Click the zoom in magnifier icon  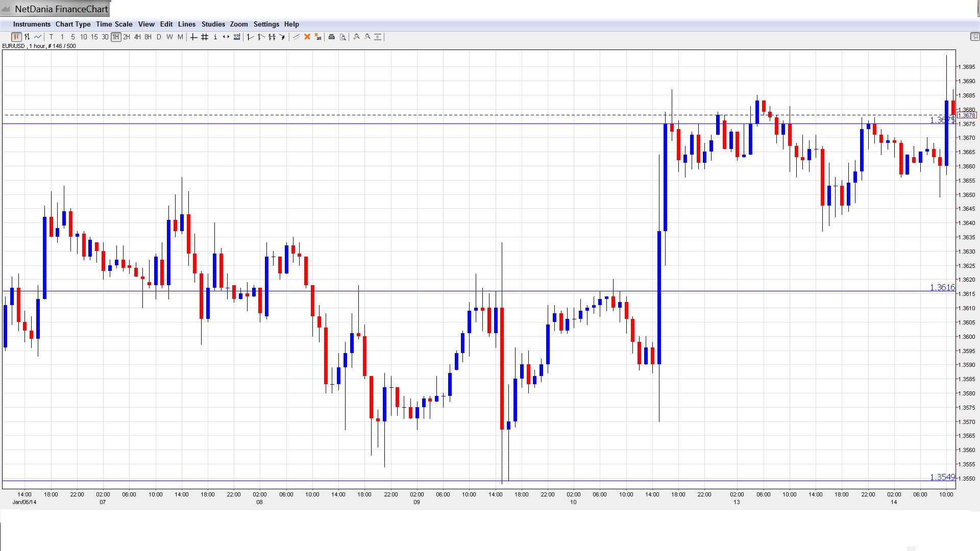pyautogui.click(x=357, y=37)
